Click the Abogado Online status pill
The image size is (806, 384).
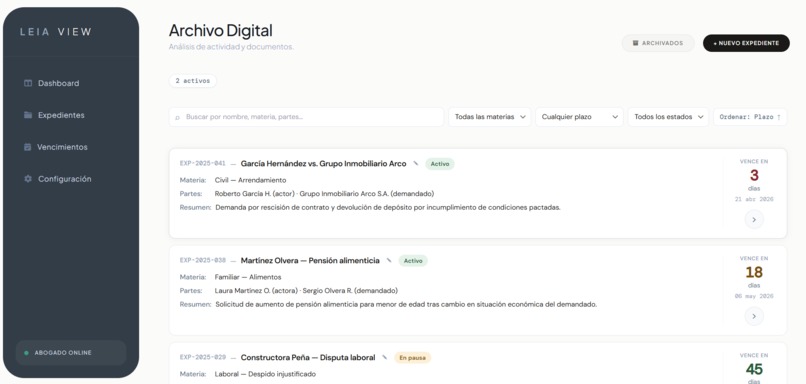pos(71,353)
